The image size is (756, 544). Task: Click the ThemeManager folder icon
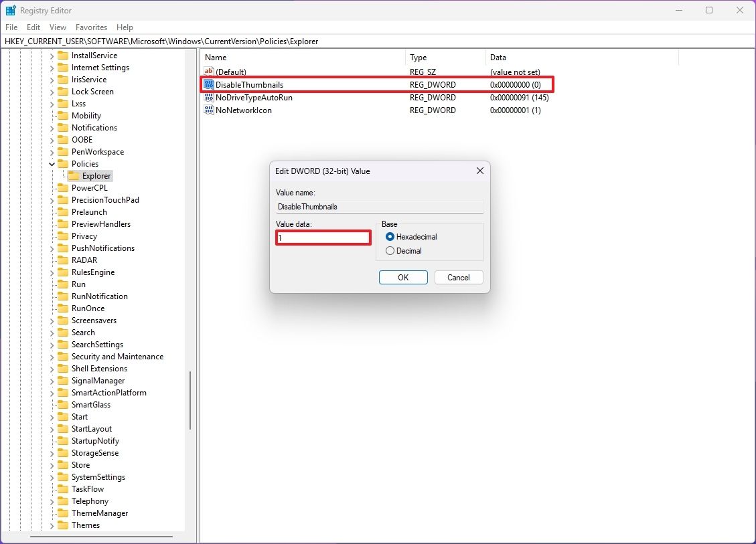pos(64,513)
